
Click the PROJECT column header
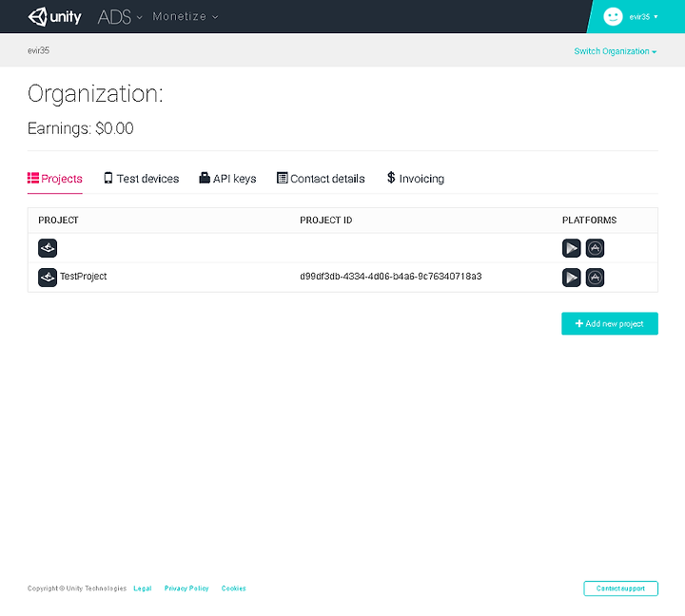(59, 220)
